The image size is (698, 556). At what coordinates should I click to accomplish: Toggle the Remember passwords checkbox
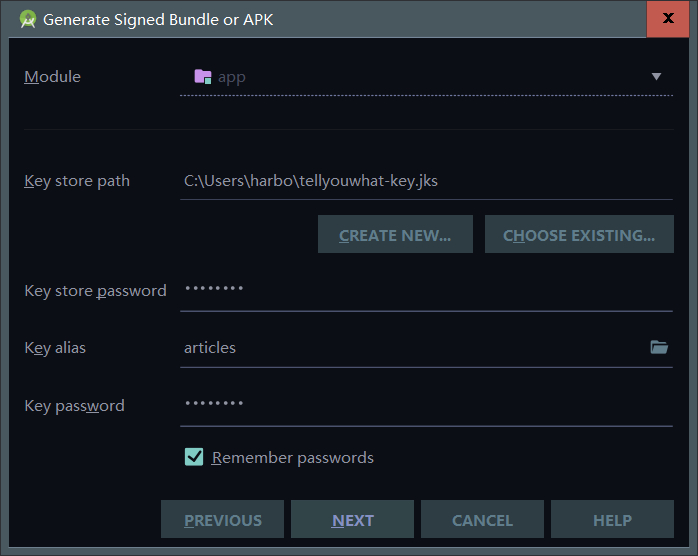pos(194,457)
